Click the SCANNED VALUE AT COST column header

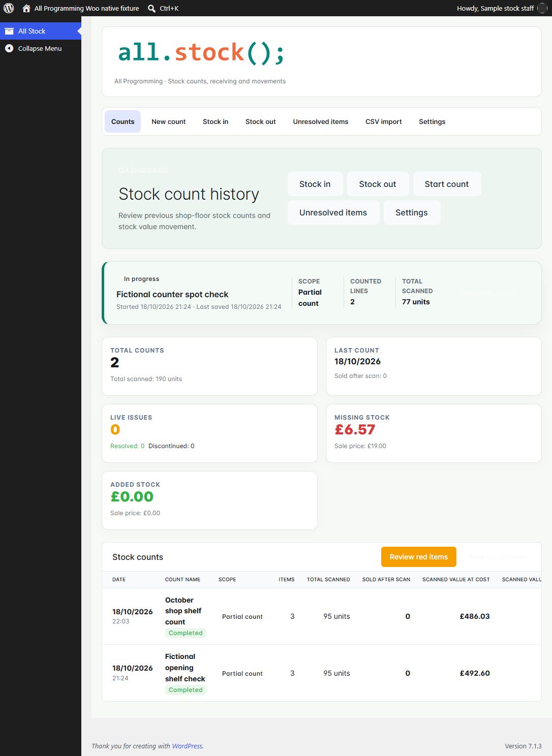click(456, 580)
